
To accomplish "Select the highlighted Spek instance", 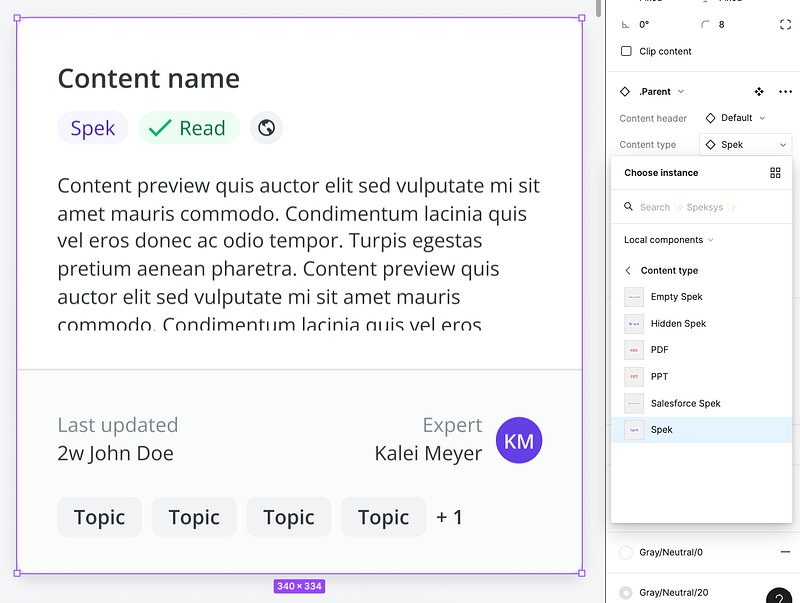I will pos(702,430).
